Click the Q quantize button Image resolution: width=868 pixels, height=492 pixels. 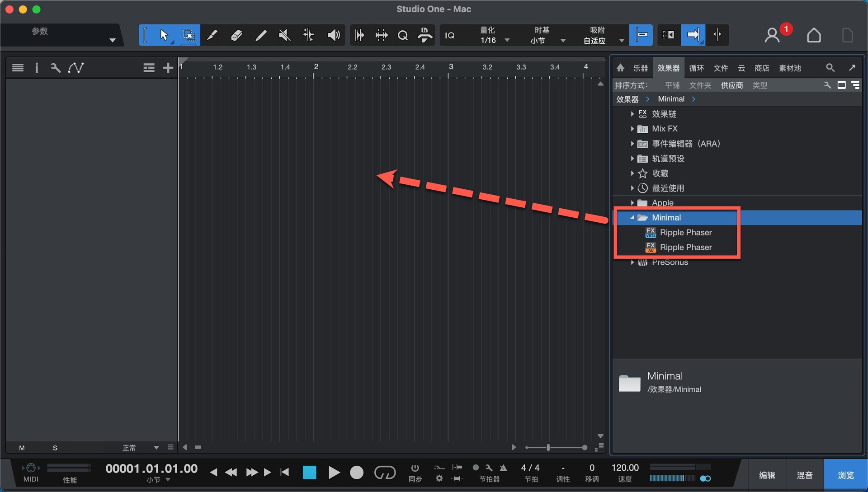pyautogui.click(x=402, y=35)
